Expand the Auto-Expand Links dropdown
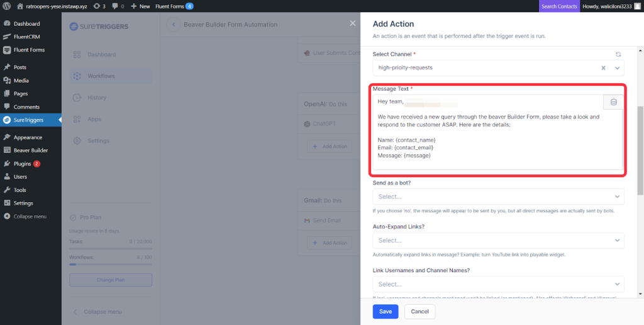Screen dimensions: 644x325 498,240
